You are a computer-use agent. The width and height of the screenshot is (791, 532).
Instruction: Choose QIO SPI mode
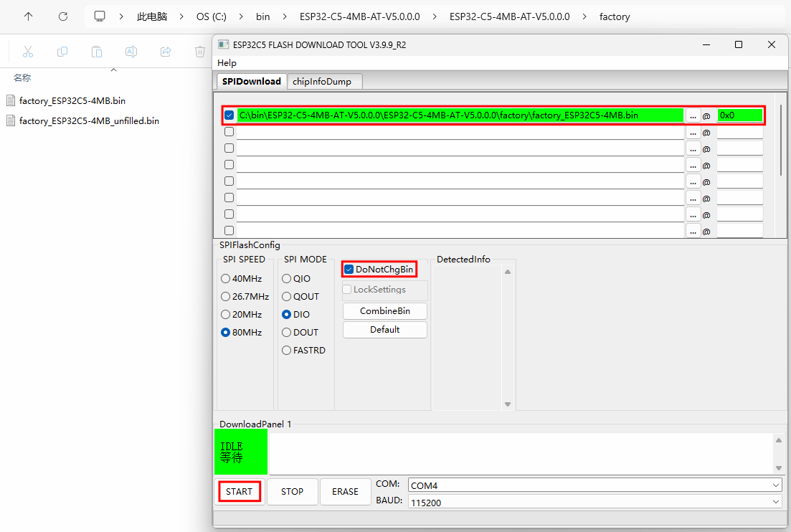tap(287, 279)
